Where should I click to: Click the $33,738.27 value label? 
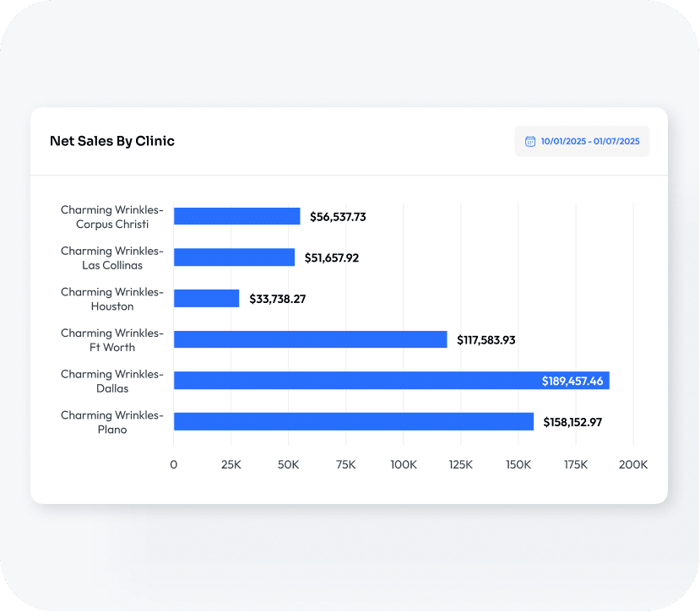coord(277,299)
